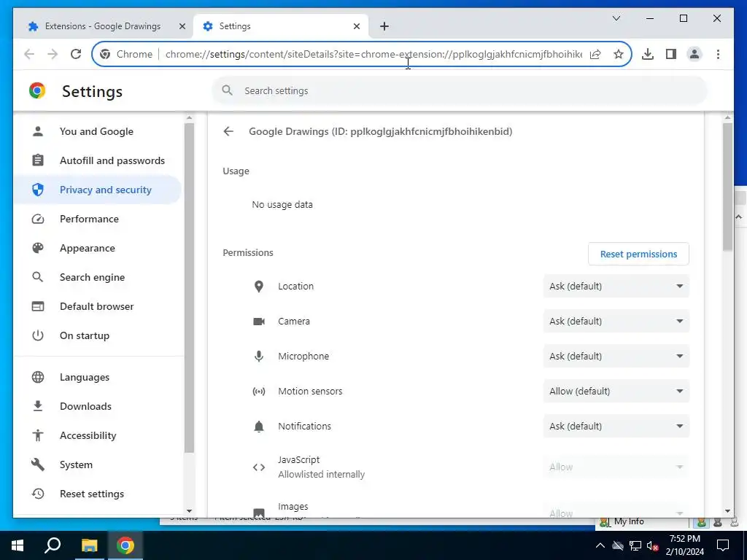Click the JavaScript code brackets icon

(259, 467)
